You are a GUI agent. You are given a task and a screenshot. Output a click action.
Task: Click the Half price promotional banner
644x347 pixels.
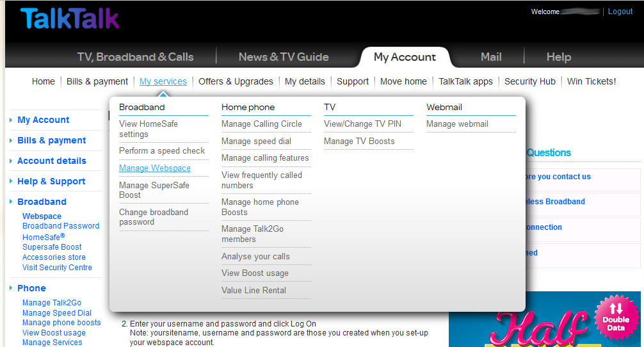pyautogui.click(x=545, y=319)
